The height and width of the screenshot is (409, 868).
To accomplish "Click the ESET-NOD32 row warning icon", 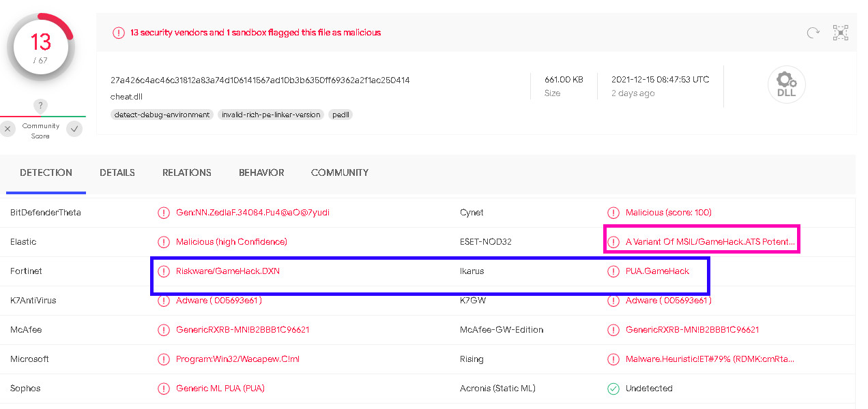I will coord(613,242).
